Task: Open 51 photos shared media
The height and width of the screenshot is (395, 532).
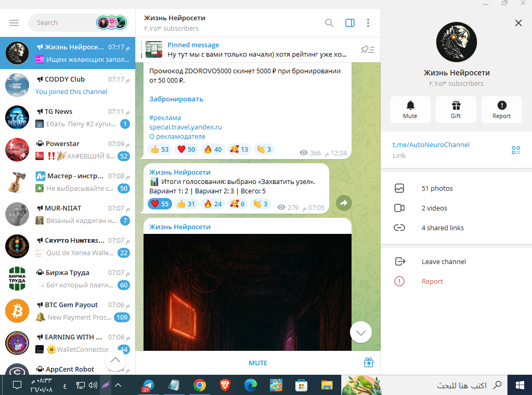Action: [457, 189]
